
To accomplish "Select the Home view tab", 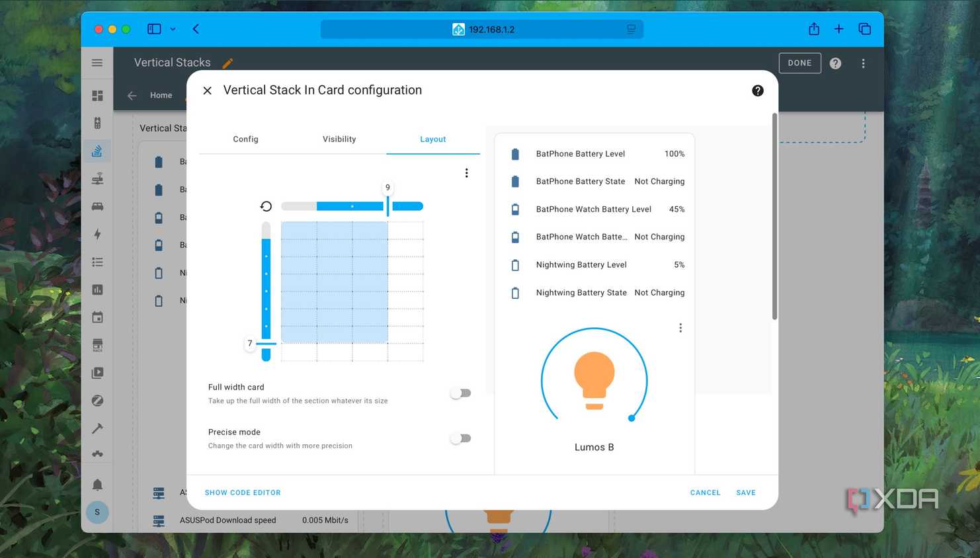I will pos(161,95).
